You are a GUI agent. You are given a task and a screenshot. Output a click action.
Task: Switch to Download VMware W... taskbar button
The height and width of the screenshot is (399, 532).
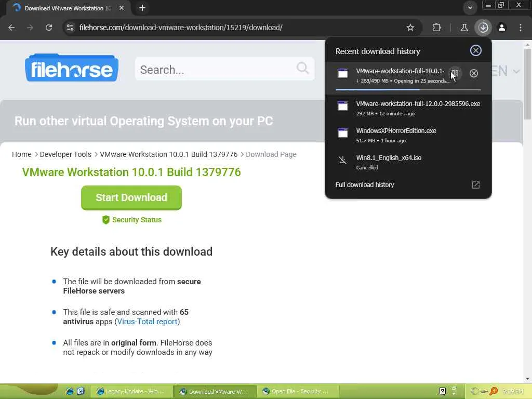[x=215, y=392]
